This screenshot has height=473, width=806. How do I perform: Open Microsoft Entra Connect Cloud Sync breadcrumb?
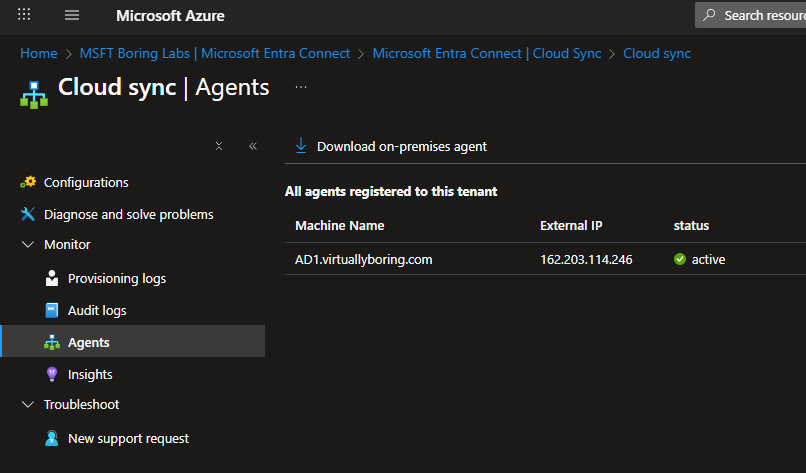(487, 53)
